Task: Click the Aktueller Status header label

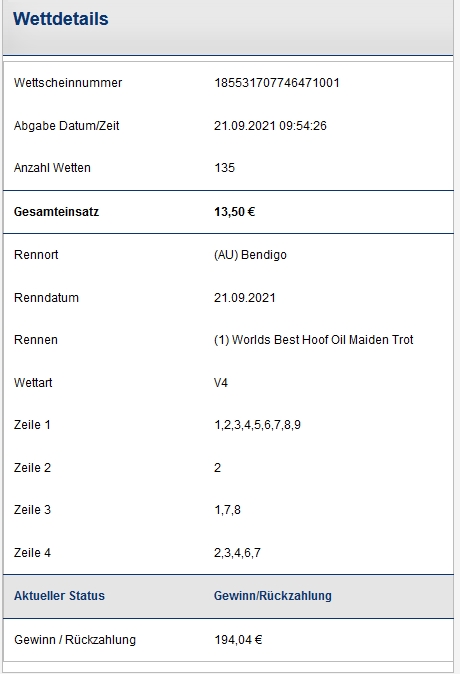Action: tap(59, 596)
